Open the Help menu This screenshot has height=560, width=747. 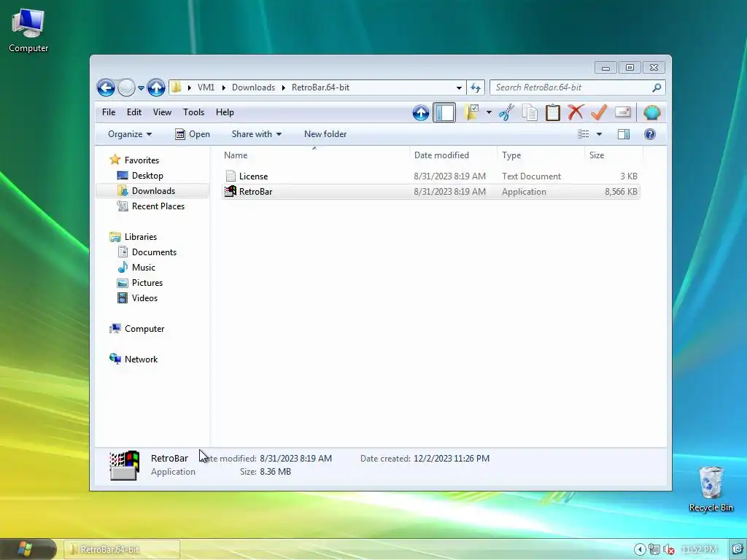tap(225, 112)
